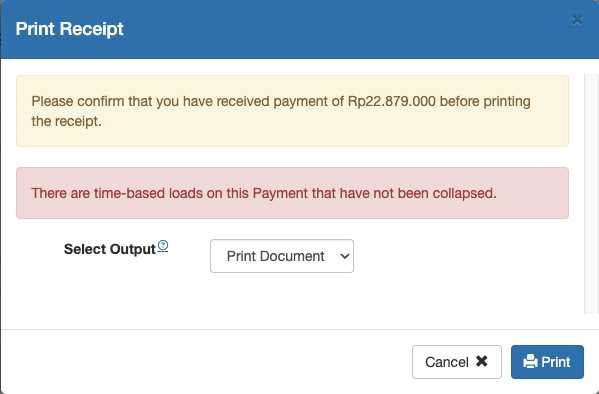Open the Select Output dropdown
This screenshot has height=394, width=599.
point(282,256)
